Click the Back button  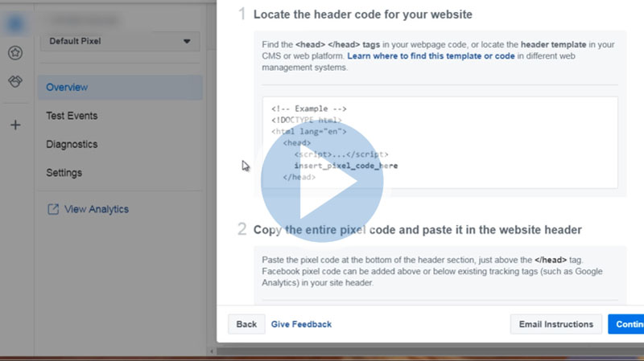246,324
